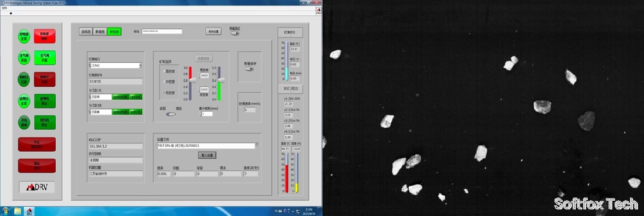The height and width of the screenshot is (216, 644).
Task: Click the S/LW10C light source model field
Action: [x=116, y=81]
